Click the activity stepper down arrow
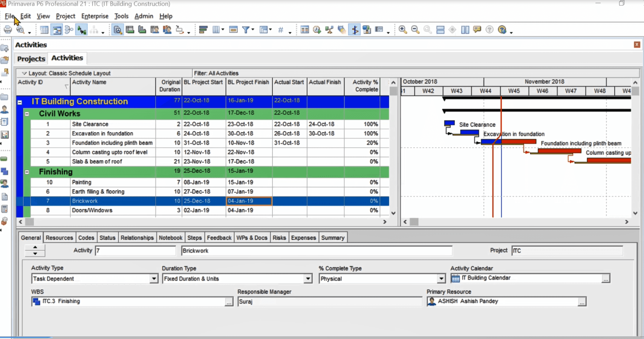Viewport: 644px width, 339px height. (35, 254)
